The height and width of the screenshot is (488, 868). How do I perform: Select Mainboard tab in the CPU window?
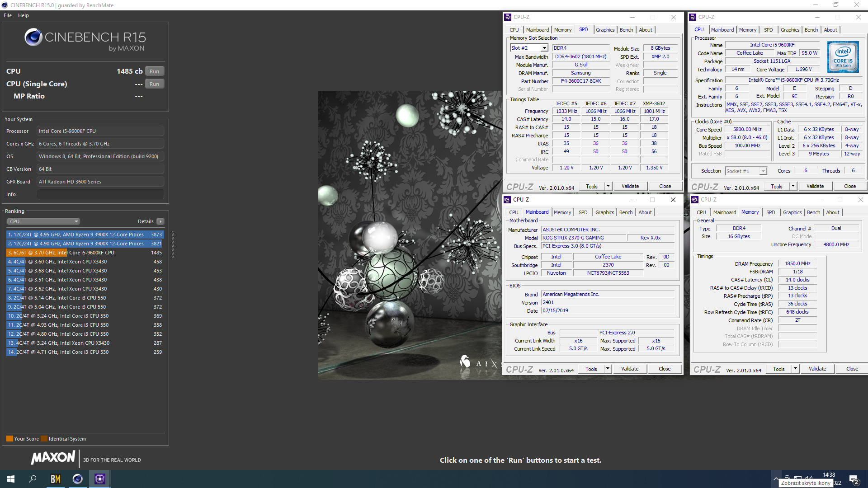722,30
